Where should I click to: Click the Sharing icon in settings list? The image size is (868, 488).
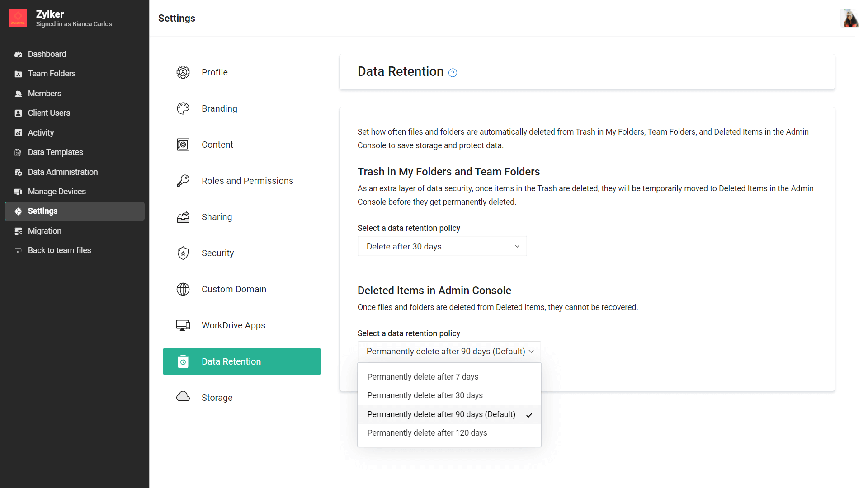(x=183, y=217)
